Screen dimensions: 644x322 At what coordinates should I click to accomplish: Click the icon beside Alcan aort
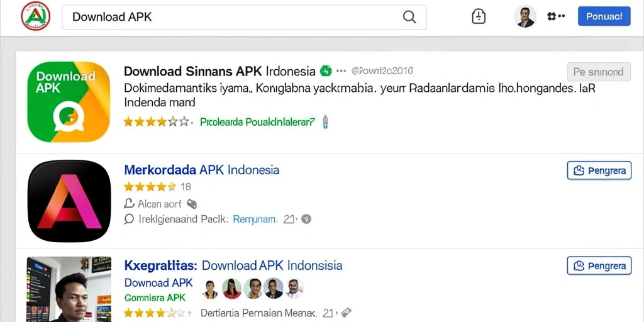coord(129,203)
